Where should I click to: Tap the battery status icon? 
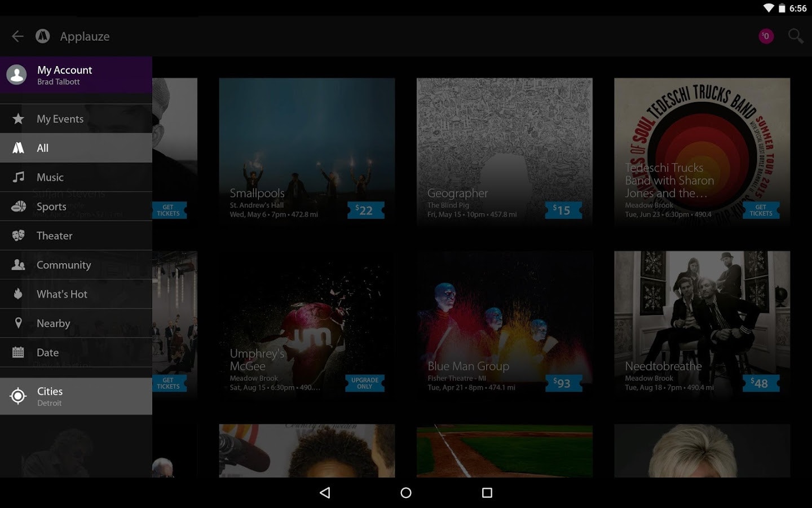pos(782,8)
